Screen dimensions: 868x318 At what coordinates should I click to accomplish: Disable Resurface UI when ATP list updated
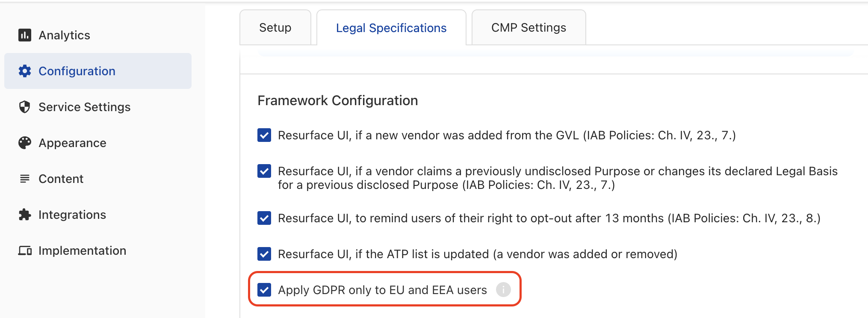[264, 254]
